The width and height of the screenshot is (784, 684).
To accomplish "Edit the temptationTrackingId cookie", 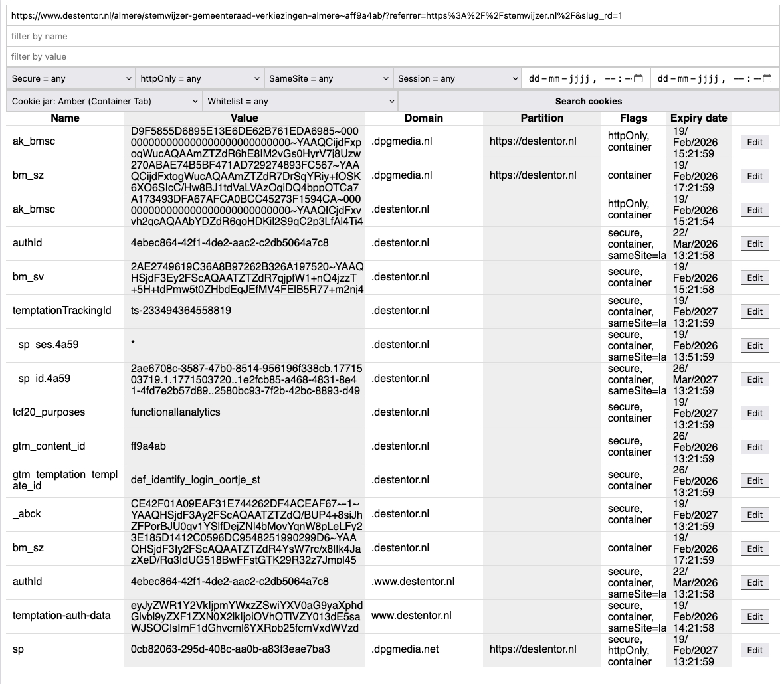I will tap(755, 311).
